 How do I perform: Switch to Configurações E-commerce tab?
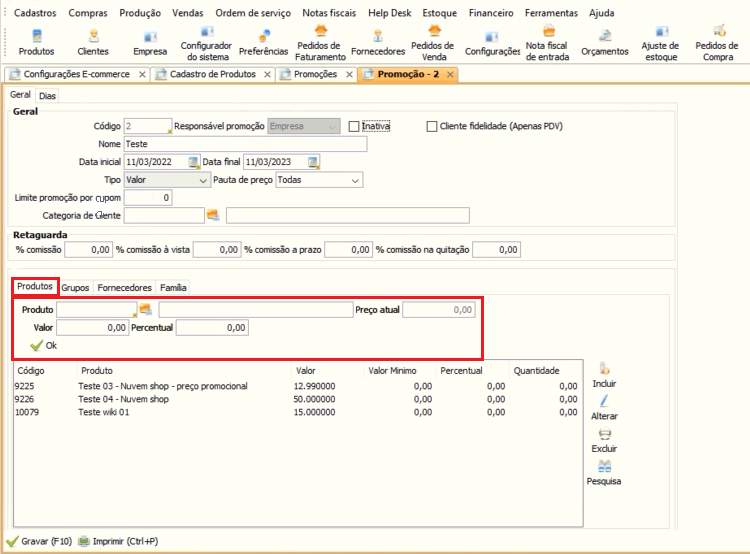pyautogui.click(x=77, y=74)
